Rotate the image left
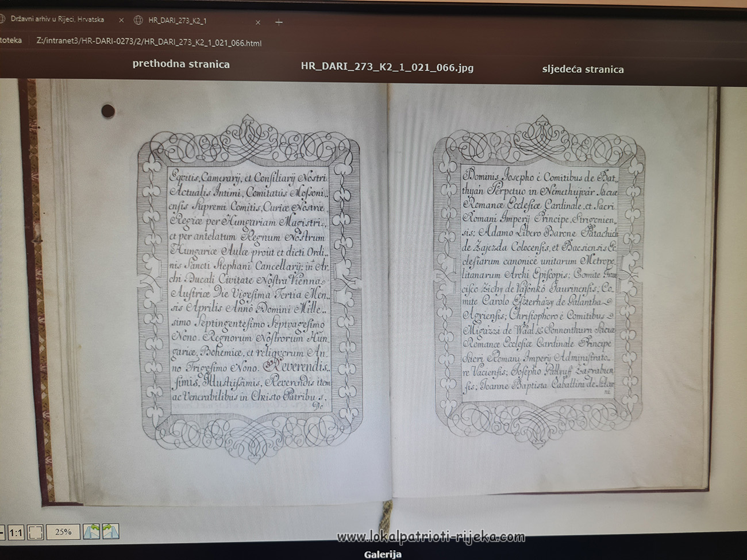The image size is (747, 560). (x=91, y=532)
